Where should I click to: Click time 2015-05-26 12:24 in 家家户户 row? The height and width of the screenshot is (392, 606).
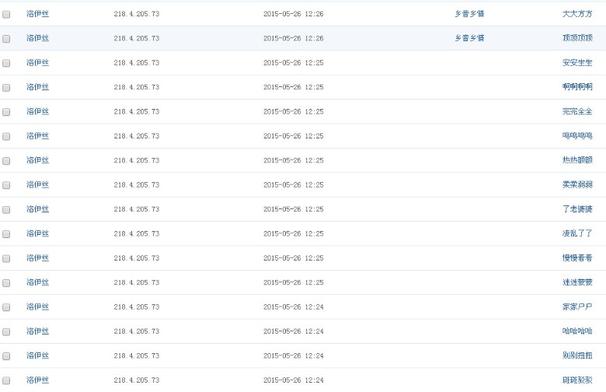[x=294, y=307]
